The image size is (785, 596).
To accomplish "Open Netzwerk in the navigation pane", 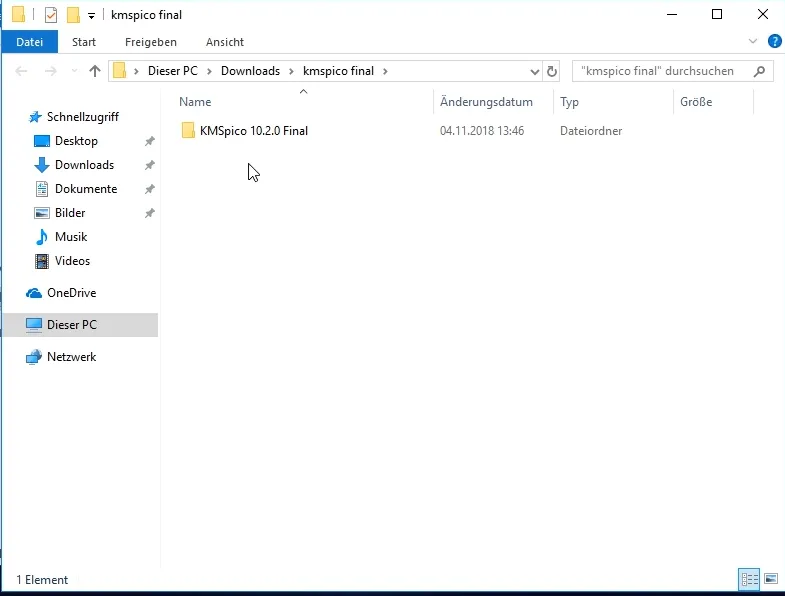I will coord(72,357).
